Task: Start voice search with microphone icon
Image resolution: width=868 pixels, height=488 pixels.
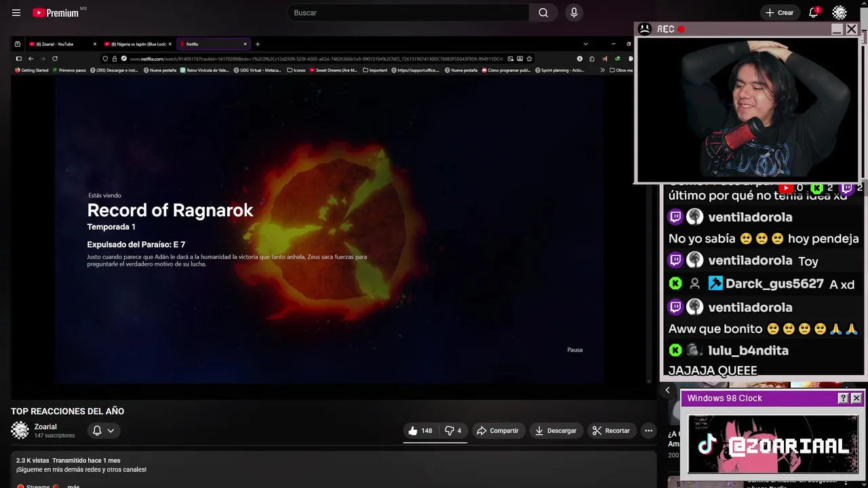Action: [x=574, y=13]
